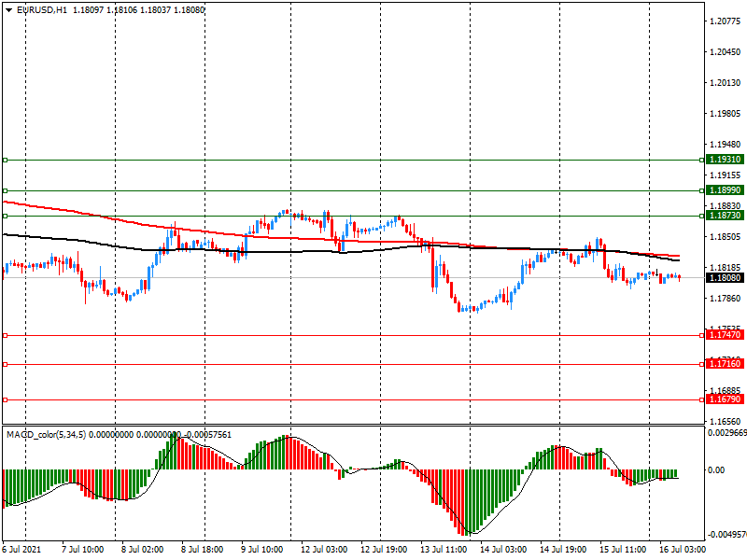Click the chart menu triangle beside EURUSD,H1
The image size is (747, 560).
[x=8, y=10]
